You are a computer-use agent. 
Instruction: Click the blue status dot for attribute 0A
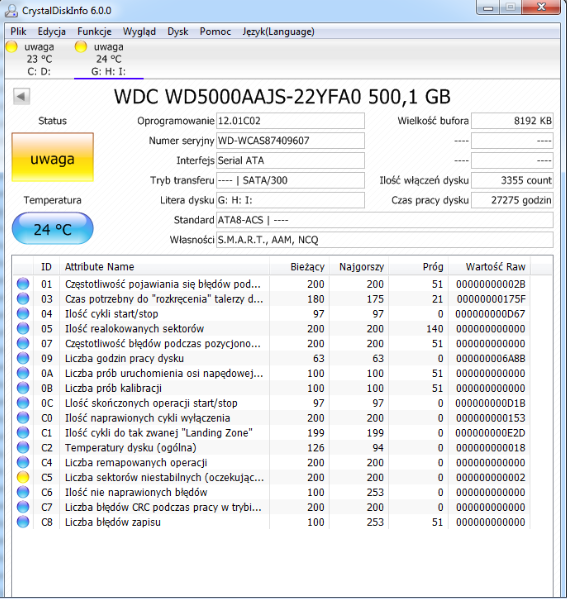click(x=23, y=373)
